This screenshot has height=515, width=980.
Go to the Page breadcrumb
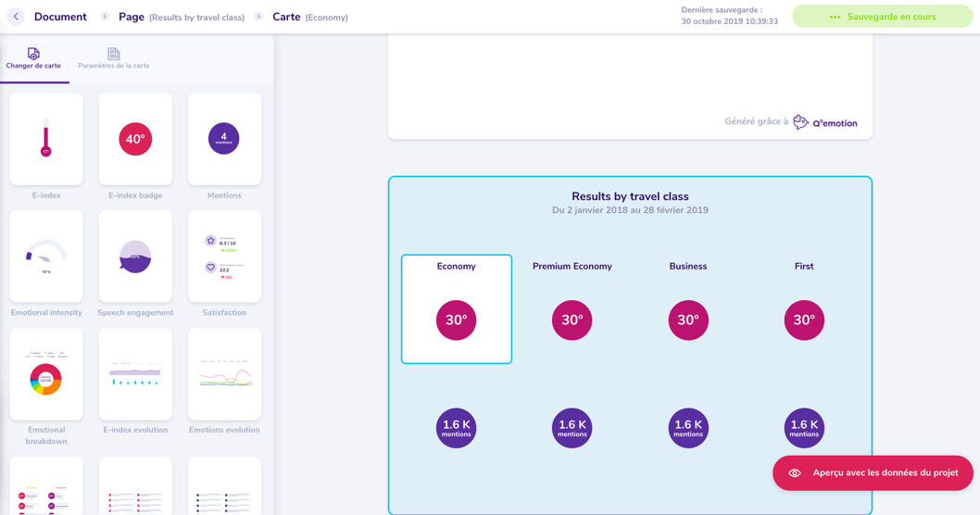pyautogui.click(x=182, y=17)
